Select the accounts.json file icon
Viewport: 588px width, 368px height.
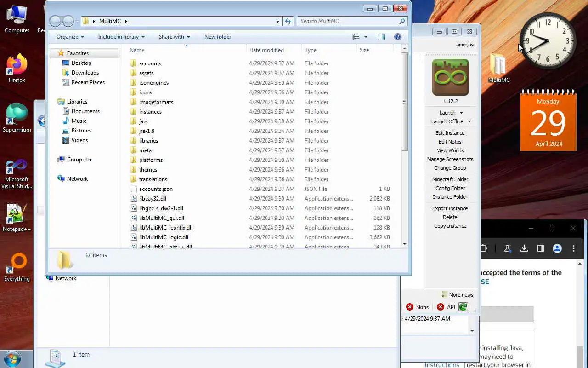(134, 189)
